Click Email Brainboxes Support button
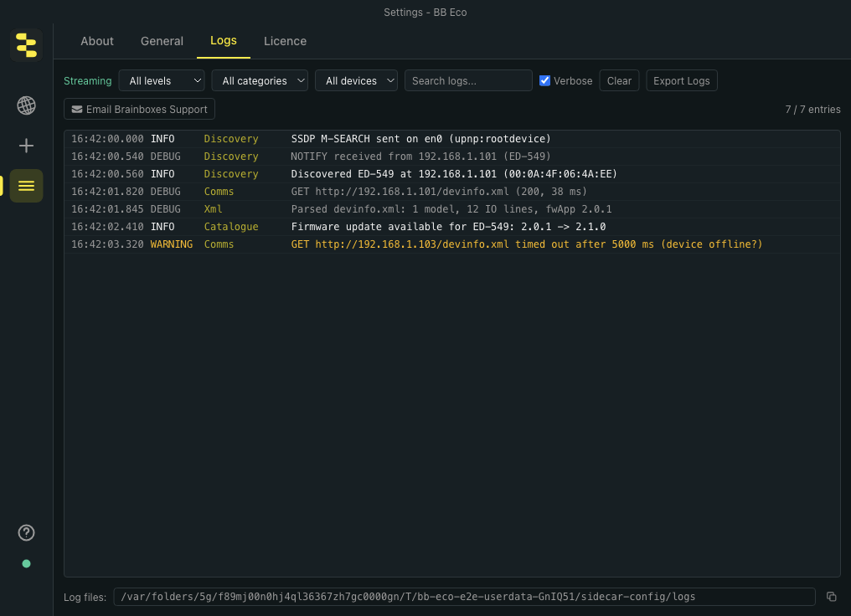This screenshot has height=616, width=851. tap(139, 109)
